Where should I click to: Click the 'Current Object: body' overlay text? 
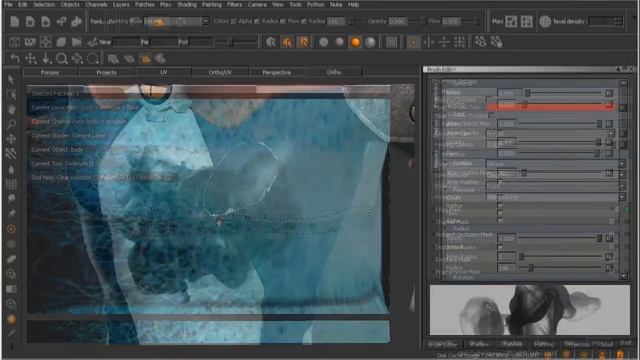58,150
